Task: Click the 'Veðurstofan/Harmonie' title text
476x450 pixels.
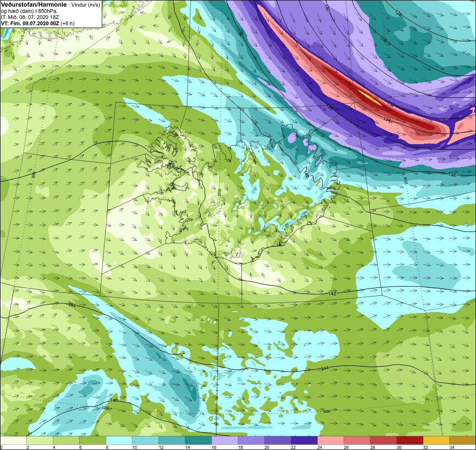Action: (x=33, y=5)
